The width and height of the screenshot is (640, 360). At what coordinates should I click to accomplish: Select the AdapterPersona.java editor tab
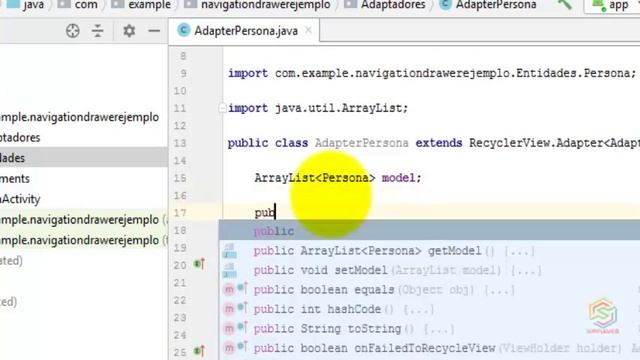tap(245, 31)
